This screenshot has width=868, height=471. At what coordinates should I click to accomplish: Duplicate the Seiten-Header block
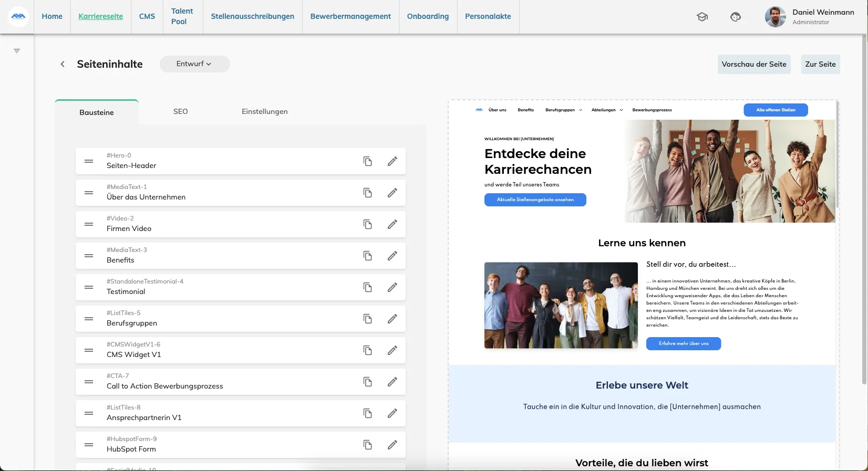tap(368, 161)
